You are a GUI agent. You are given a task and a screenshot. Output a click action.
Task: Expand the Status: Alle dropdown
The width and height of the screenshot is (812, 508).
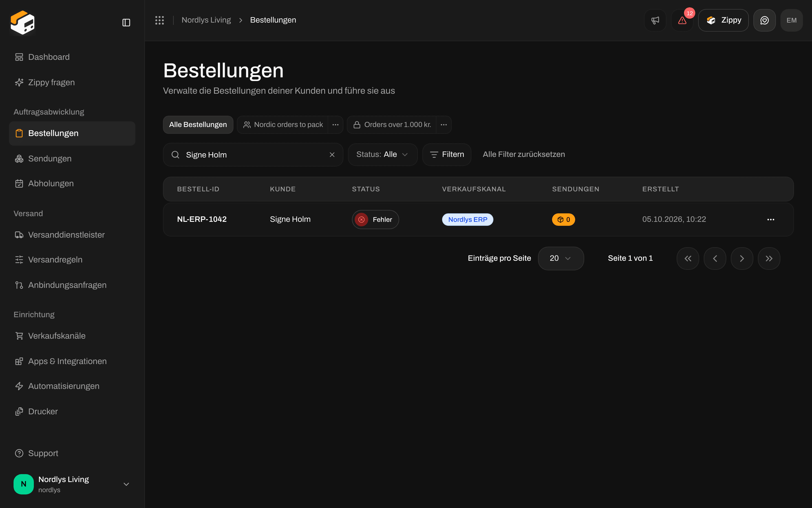[383, 155]
